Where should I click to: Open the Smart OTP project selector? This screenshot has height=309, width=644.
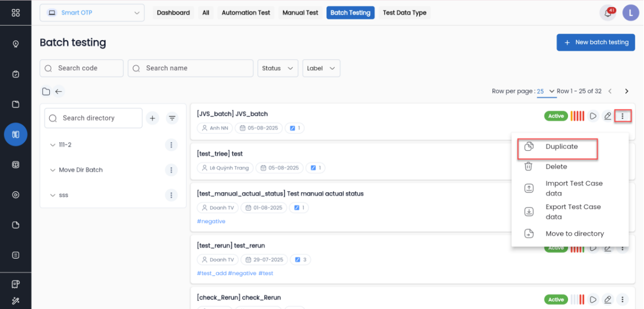point(92,13)
